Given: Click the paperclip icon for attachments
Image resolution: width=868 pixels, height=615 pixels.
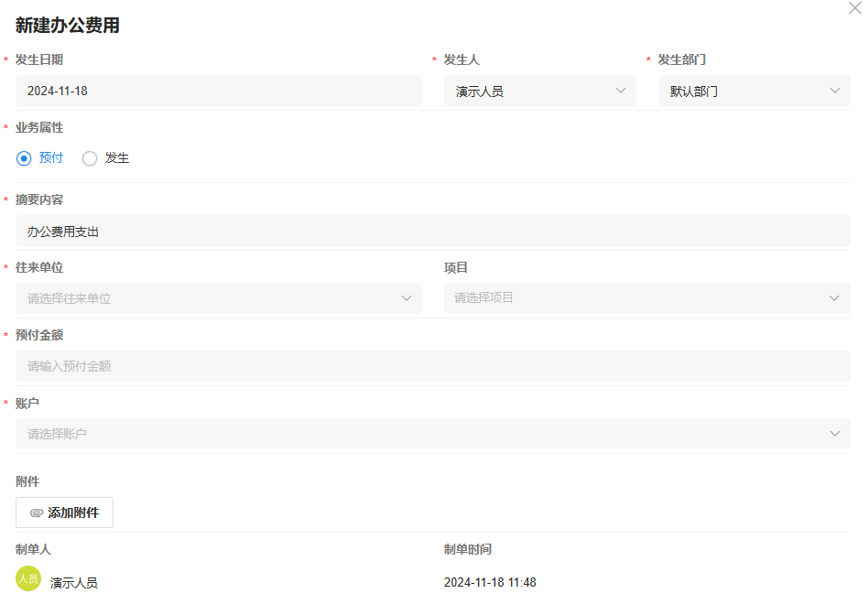Looking at the screenshot, I should 37,513.
